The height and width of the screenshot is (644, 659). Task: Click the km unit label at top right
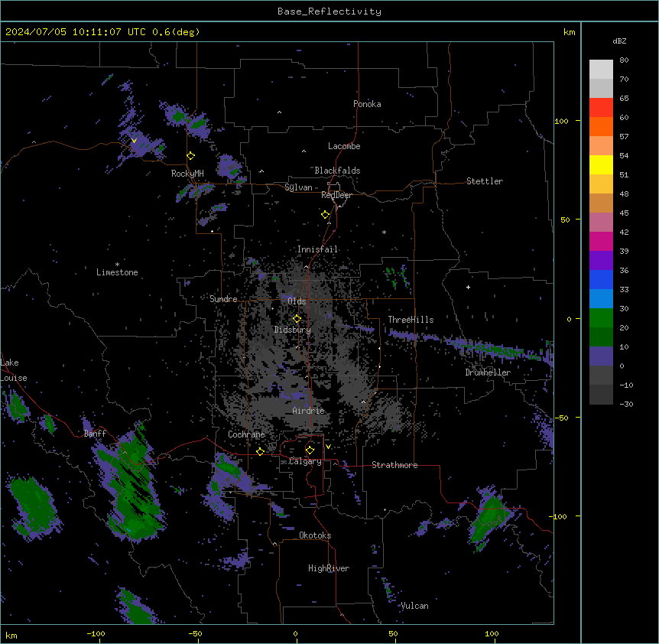point(570,32)
